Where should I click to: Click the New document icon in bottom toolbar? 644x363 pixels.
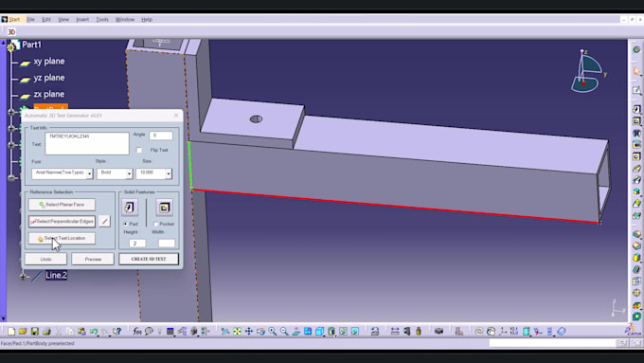point(11,331)
